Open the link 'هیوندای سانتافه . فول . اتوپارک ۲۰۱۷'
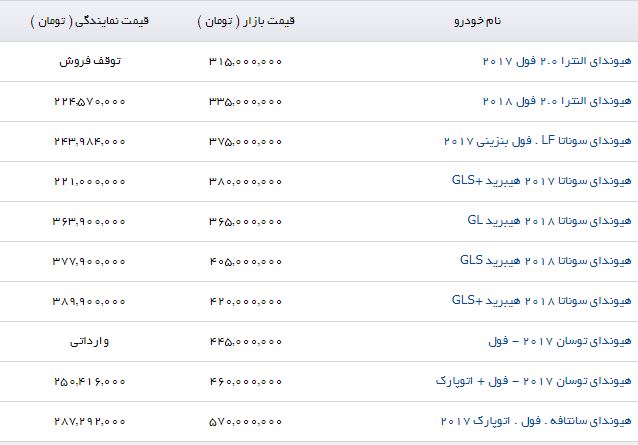 tap(536, 421)
